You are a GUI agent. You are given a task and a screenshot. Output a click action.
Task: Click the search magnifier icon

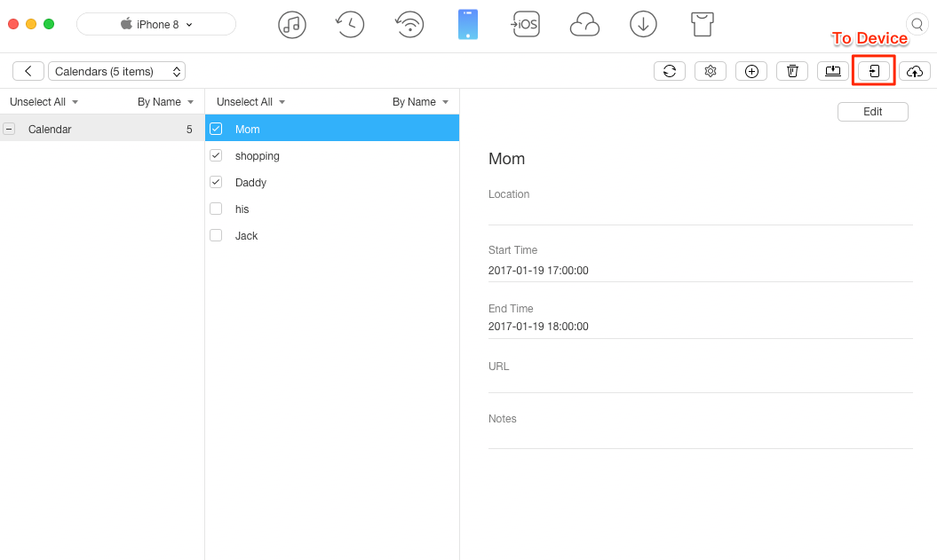(917, 25)
